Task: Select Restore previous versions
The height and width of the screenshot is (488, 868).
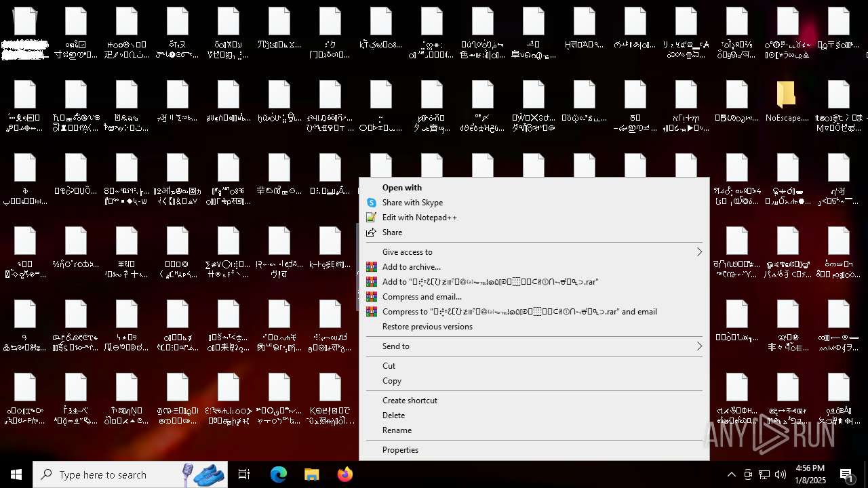Action: pyautogui.click(x=534, y=327)
